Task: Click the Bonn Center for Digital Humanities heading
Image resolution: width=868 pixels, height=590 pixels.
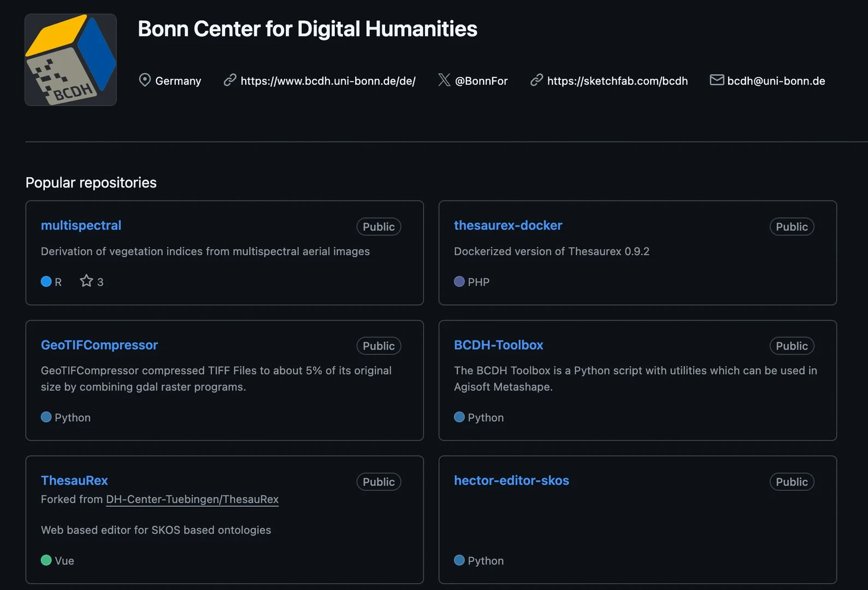Action: click(x=308, y=29)
